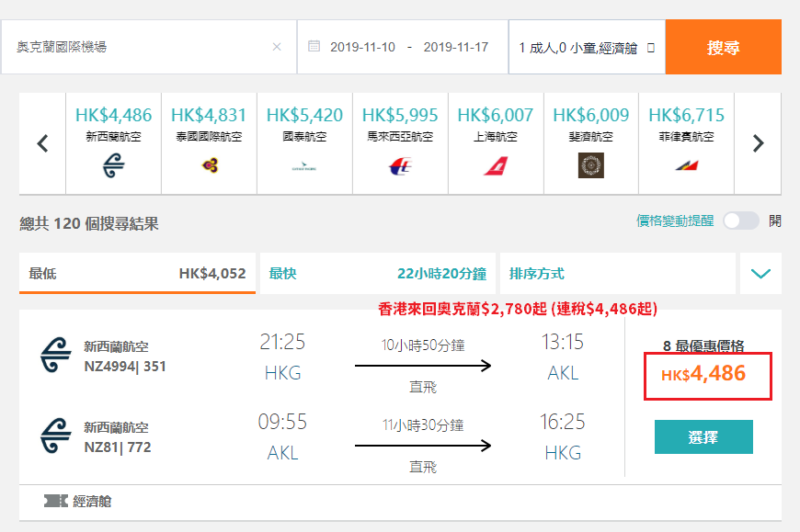Filter by HK$6,715 菲律賓航空 price
Image resolution: width=800 pixels, height=532 pixels.
pyautogui.click(x=686, y=115)
